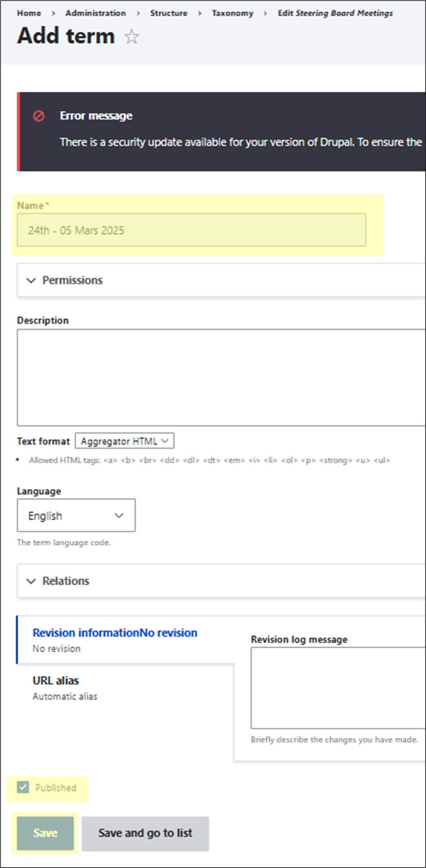Open the Language dropdown

76,516
